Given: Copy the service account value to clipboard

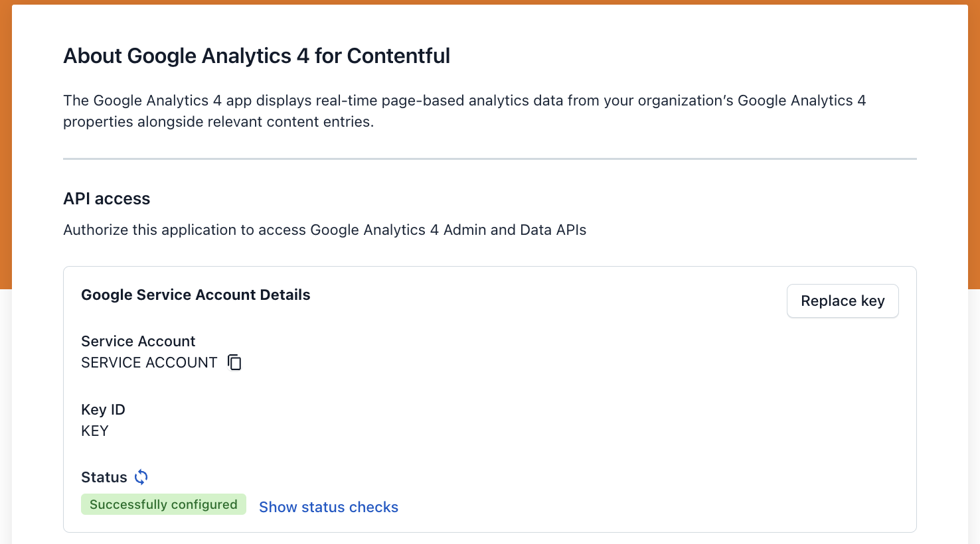Looking at the screenshot, I should 234,362.
